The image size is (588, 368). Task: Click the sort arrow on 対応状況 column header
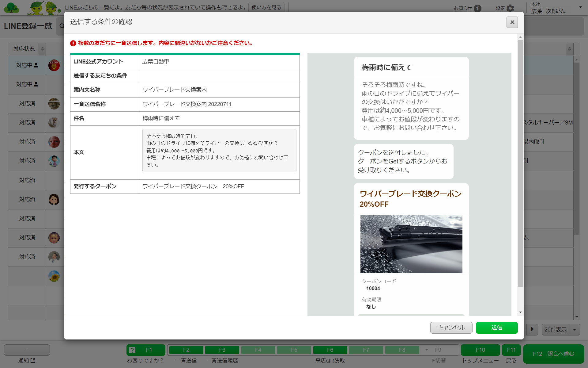click(x=43, y=49)
